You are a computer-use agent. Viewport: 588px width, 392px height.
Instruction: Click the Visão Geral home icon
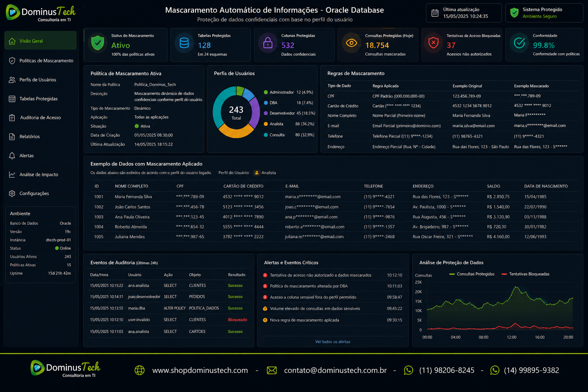tap(12, 41)
